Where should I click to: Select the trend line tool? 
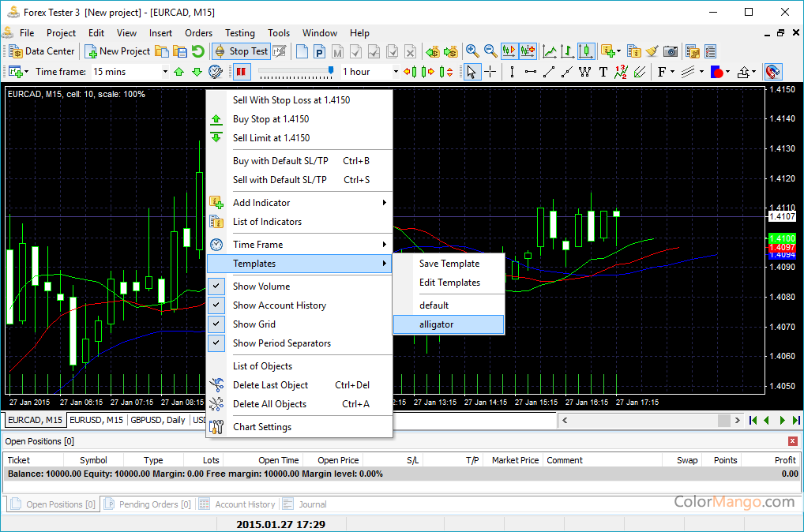click(x=549, y=72)
